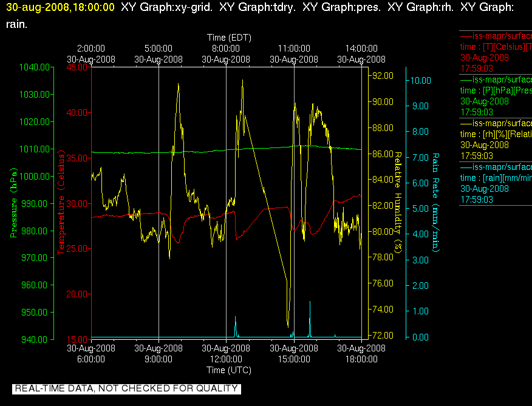Select the 15:00:00 UTC tick label
This screenshot has width=532, height=406.
[x=294, y=359]
